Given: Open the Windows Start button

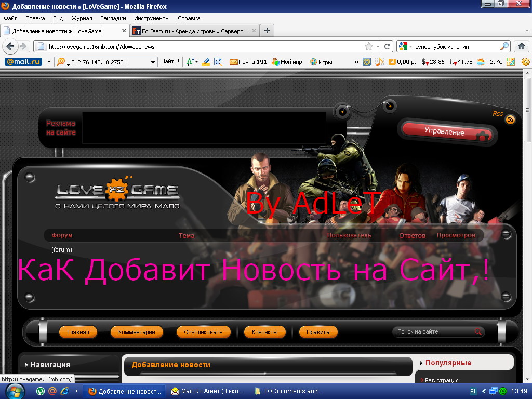Looking at the screenshot, I should pyautogui.click(x=15, y=392).
